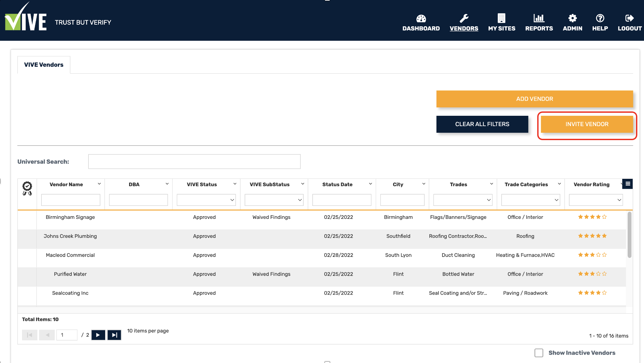Image resolution: width=644 pixels, height=363 pixels.
Task: Expand Vendor Rating filter dropdown
Action: (619, 200)
